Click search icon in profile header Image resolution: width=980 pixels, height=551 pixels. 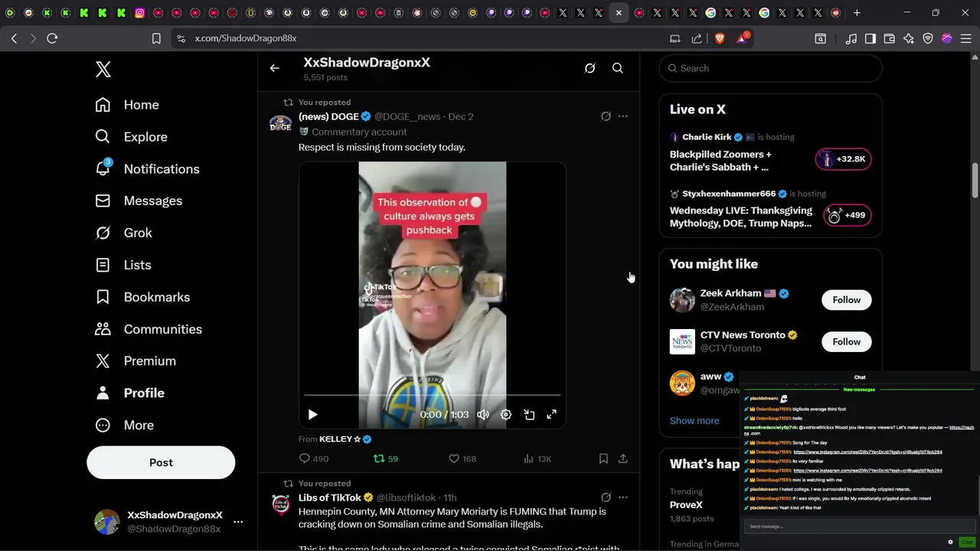(617, 68)
